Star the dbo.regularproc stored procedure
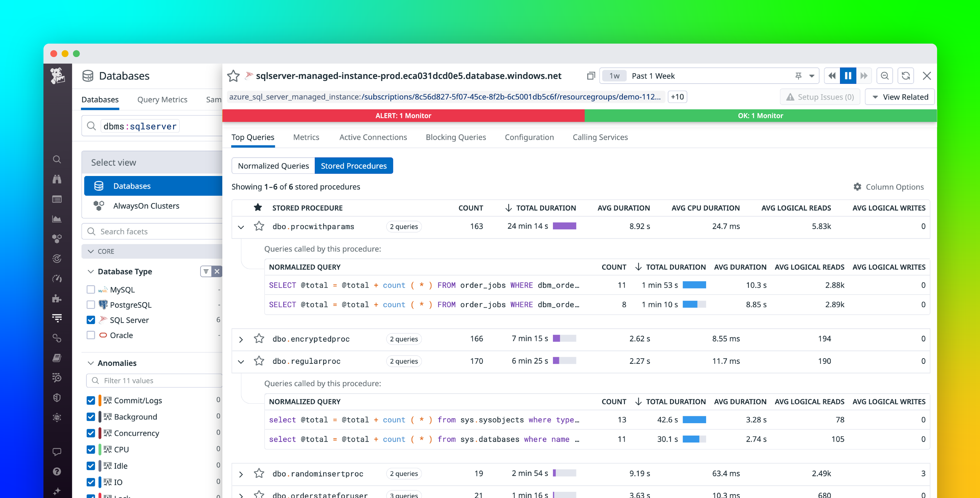 (259, 361)
